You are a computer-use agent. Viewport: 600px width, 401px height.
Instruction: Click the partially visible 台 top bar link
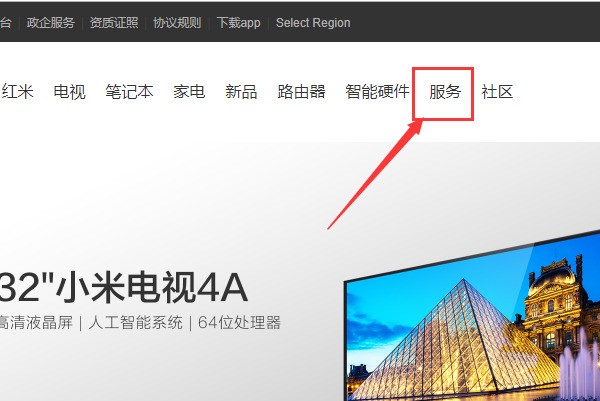[6, 23]
